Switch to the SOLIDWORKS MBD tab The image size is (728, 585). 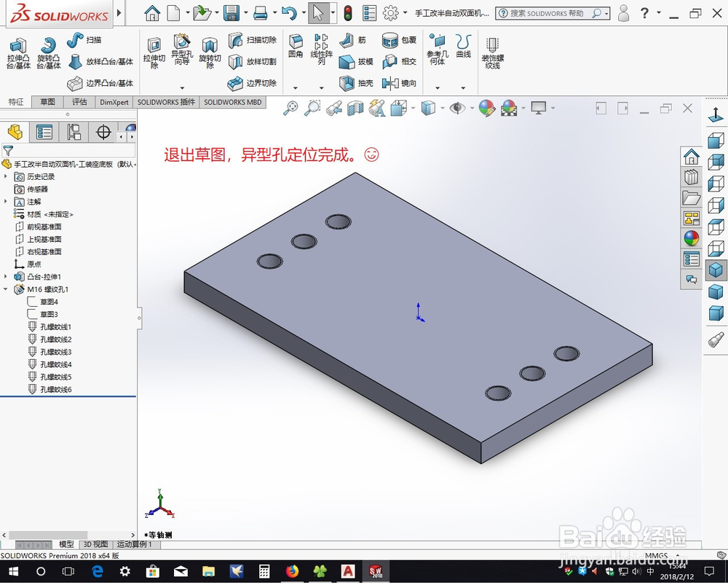233,102
